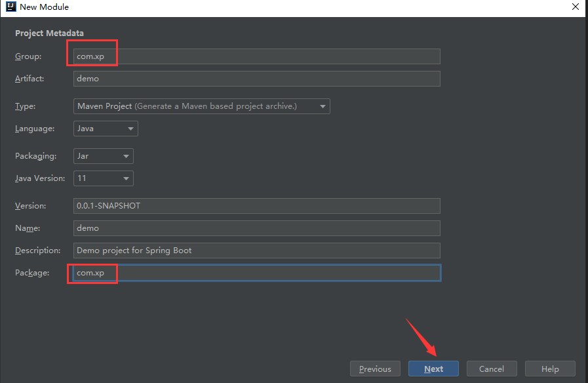Click the Artifact label

(29, 79)
